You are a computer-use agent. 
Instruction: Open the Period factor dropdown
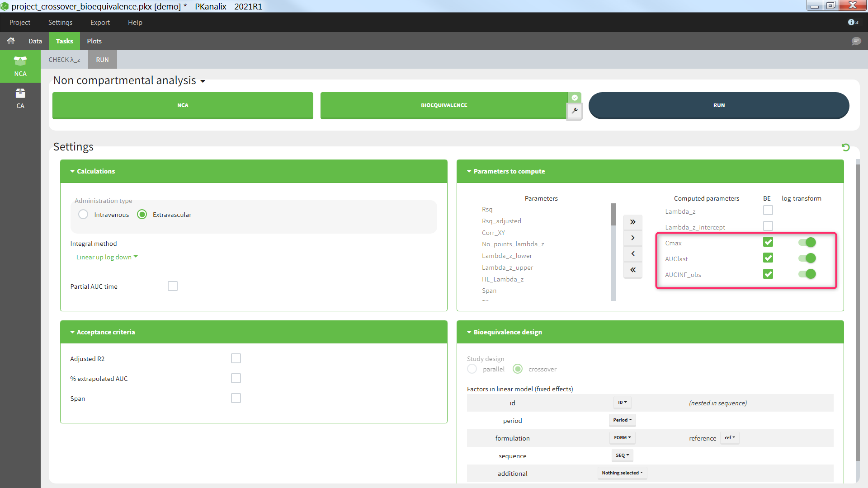click(622, 420)
